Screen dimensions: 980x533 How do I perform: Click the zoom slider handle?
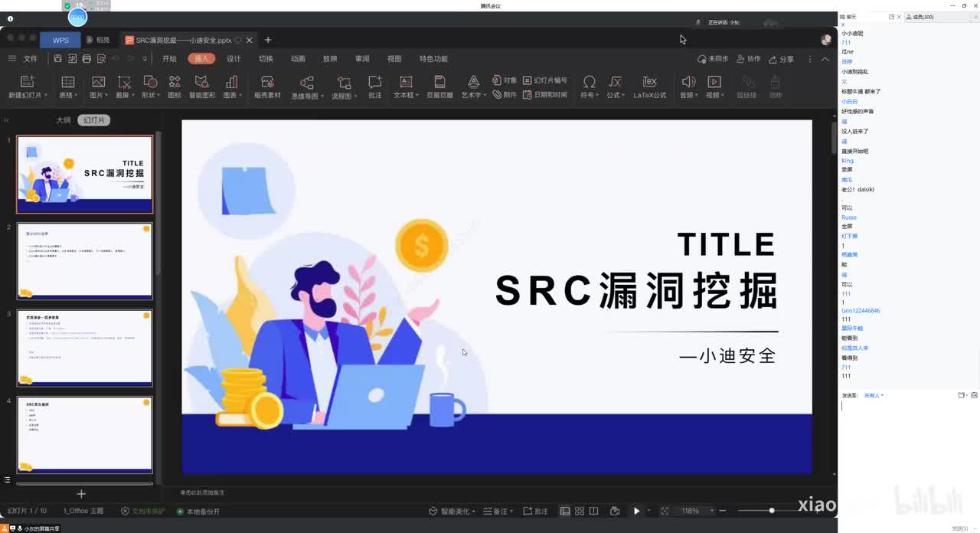coord(772,511)
